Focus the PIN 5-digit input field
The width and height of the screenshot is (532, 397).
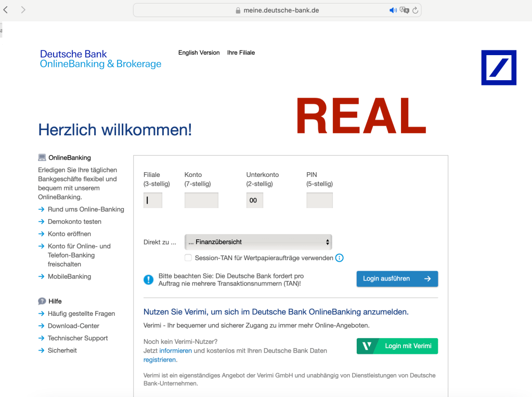tap(319, 200)
